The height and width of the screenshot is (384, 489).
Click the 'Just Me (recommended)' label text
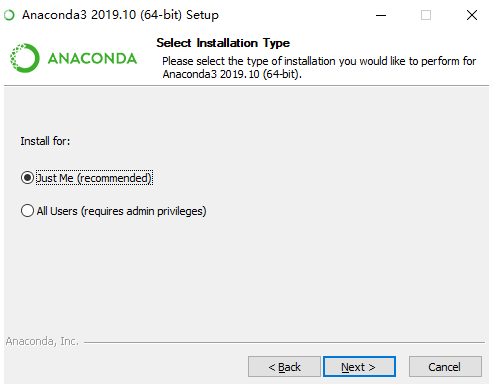(94, 178)
